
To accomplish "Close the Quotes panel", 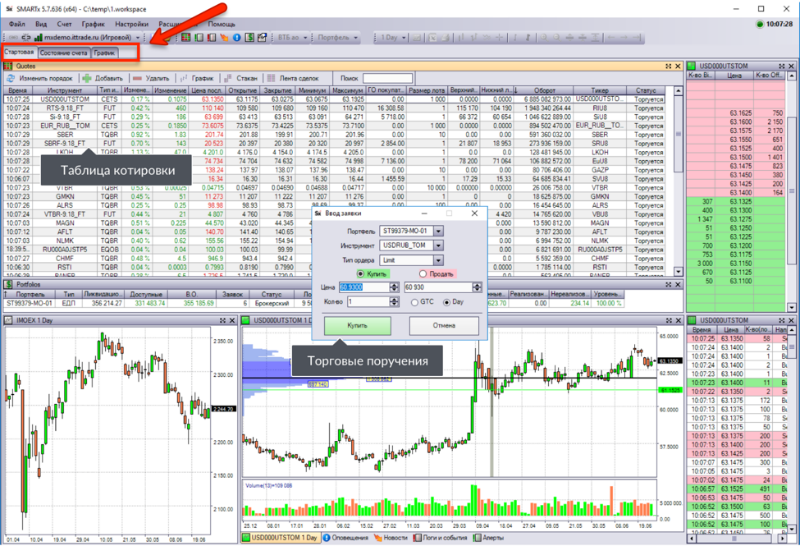I will point(678,66).
